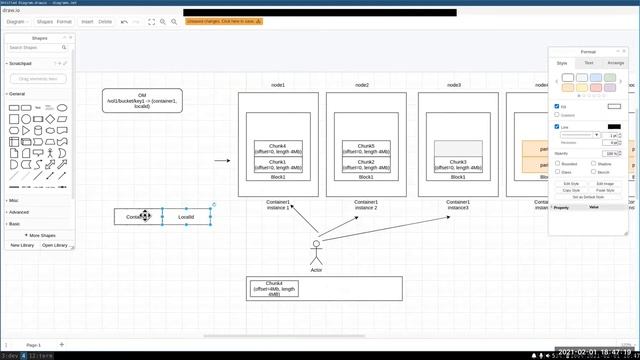Click unsaved changes save banner

[224, 21]
